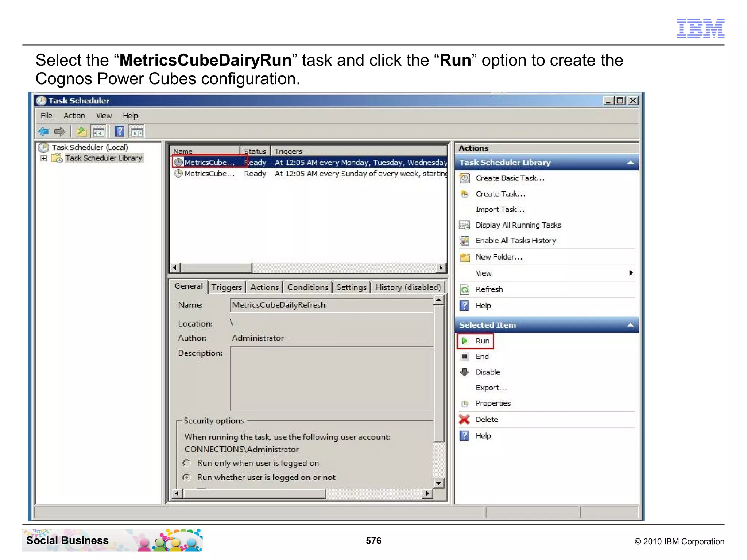
Task: Click the Enable All Tasks History icon
Action: 465,241
